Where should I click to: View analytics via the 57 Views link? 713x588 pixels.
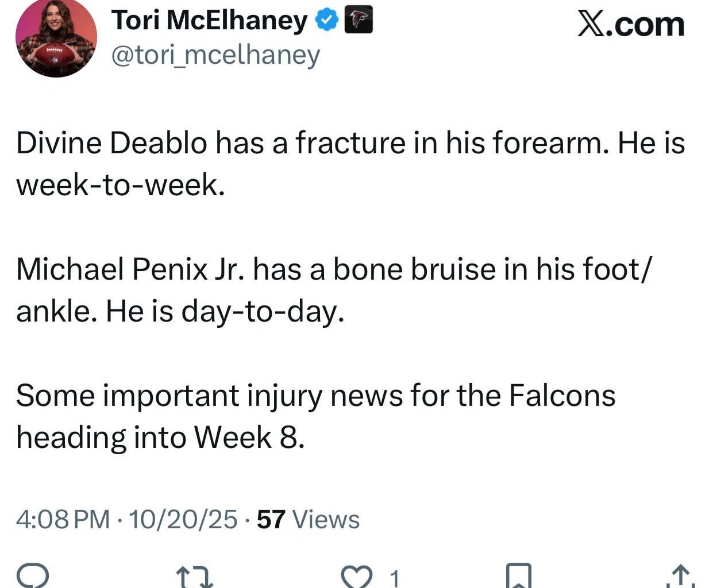point(308,520)
